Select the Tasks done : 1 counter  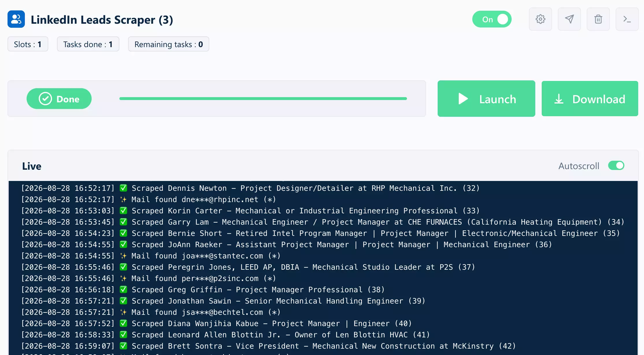88,44
